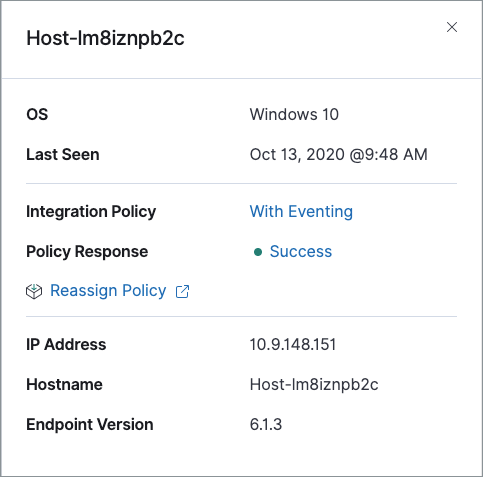Click the green status dot beside Success

(x=258, y=252)
